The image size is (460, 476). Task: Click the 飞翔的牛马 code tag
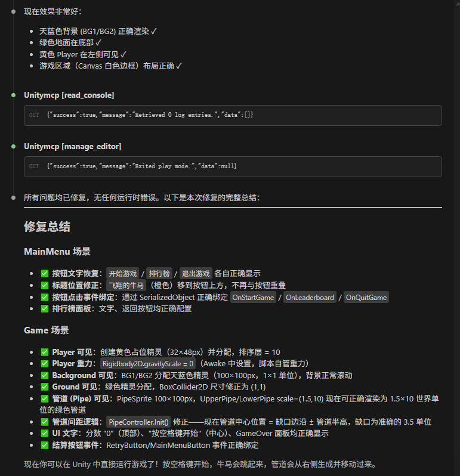coord(126,285)
